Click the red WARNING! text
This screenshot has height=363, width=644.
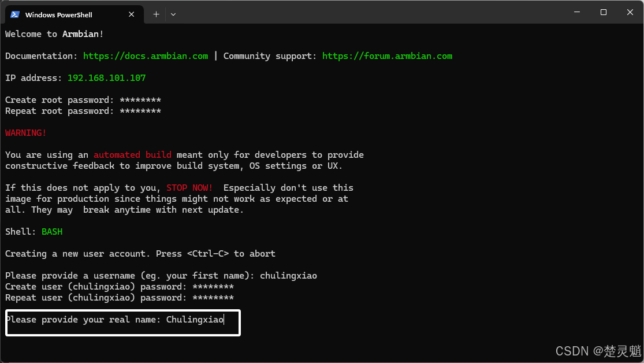coord(26,133)
